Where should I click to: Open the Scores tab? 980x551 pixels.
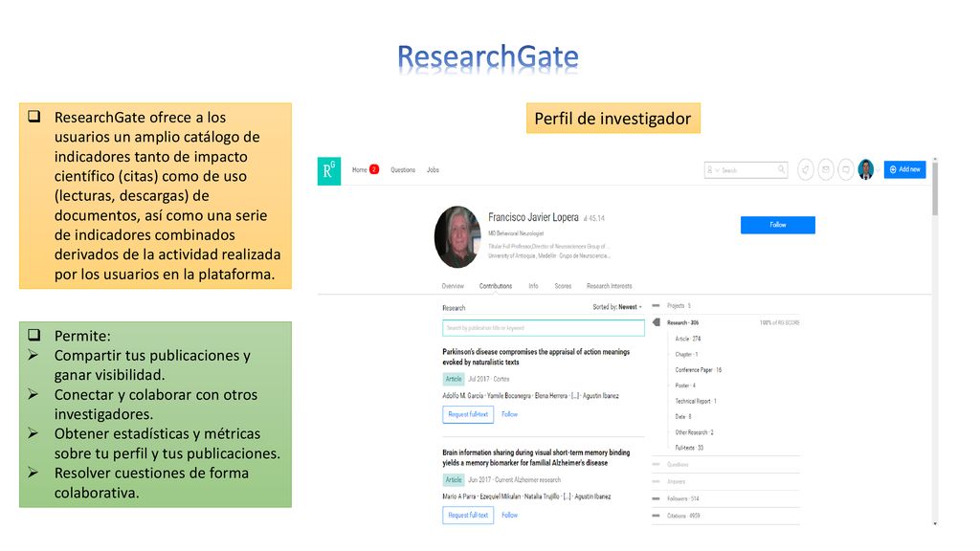563,286
